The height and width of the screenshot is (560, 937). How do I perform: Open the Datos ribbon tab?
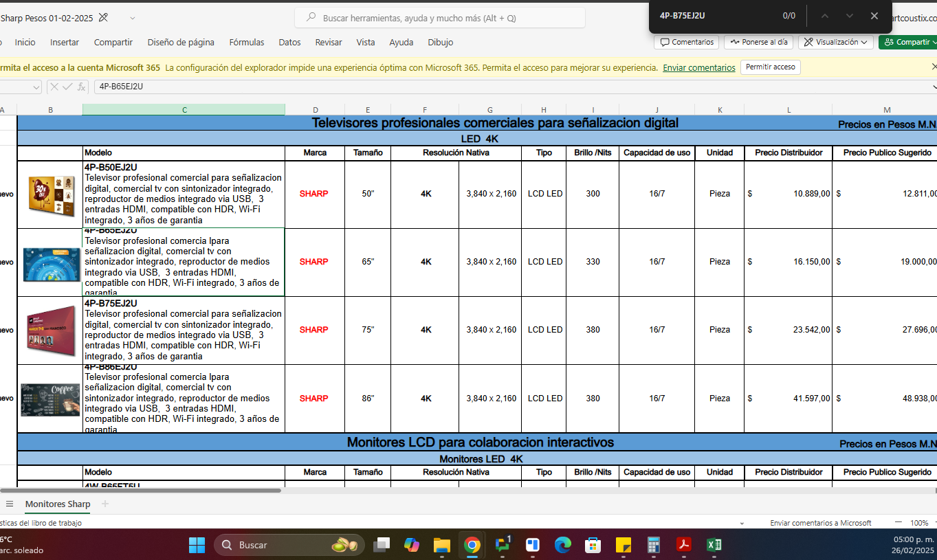289,42
